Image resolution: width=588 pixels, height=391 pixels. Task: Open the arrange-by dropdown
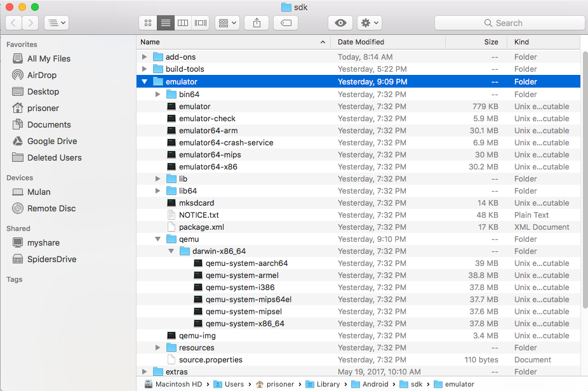click(x=227, y=23)
